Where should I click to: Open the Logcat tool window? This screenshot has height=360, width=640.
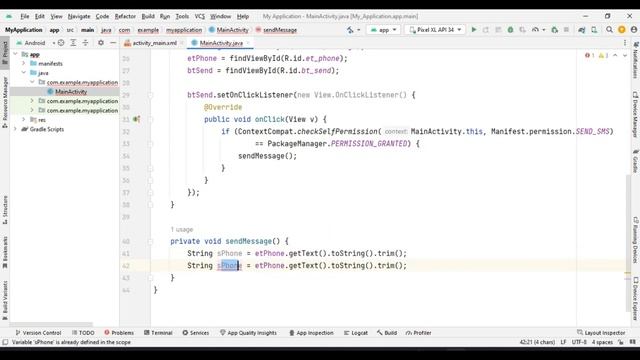tap(356, 333)
